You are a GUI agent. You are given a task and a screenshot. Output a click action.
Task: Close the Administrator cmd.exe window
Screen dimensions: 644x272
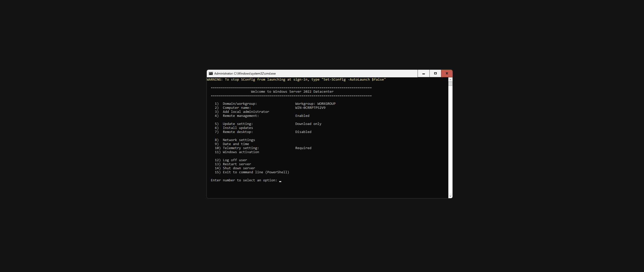coord(447,74)
